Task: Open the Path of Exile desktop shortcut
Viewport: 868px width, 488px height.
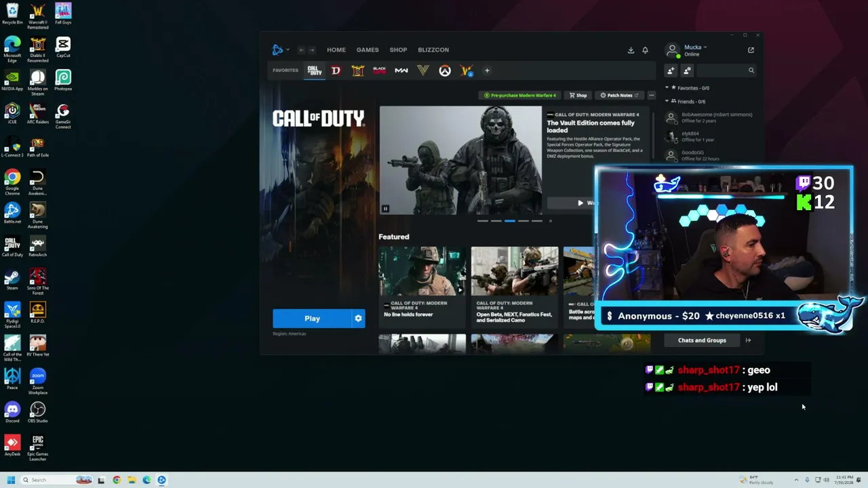Action: point(38,147)
